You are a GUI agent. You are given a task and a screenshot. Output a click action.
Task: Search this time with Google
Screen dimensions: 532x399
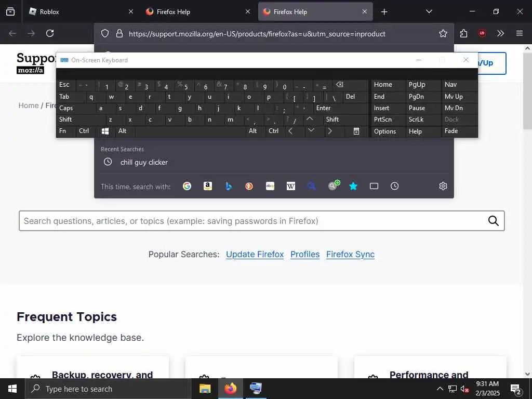[x=187, y=186]
